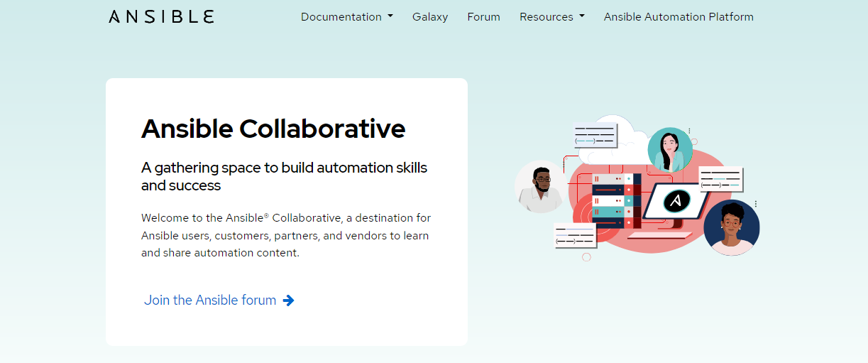Expand the Resources dropdown menu

click(x=552, y=16)
